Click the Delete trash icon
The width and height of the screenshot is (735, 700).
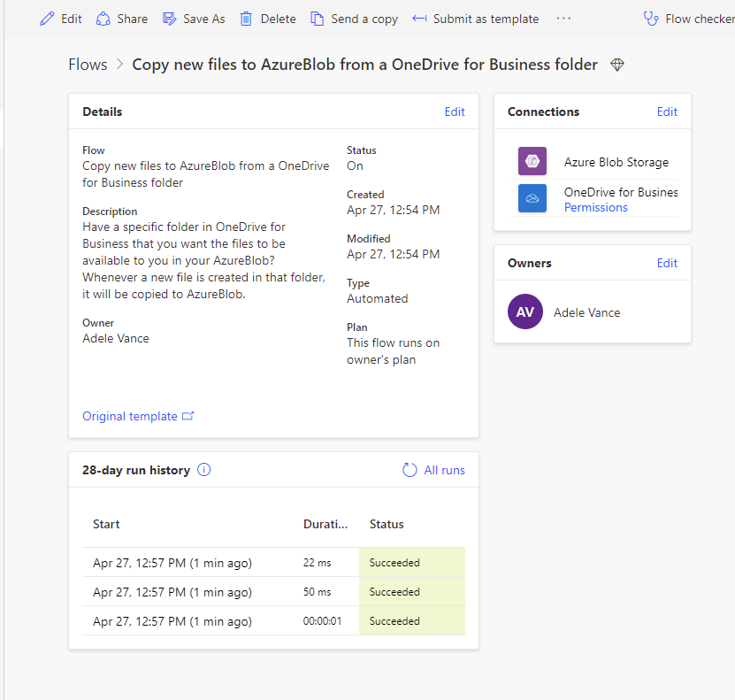(246, 19)
